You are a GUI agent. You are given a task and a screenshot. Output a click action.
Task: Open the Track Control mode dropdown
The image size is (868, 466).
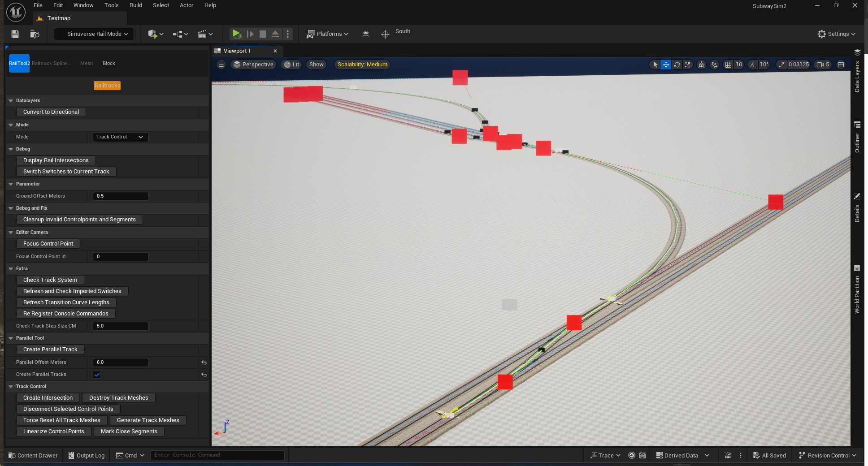click(x=120, y=137)
